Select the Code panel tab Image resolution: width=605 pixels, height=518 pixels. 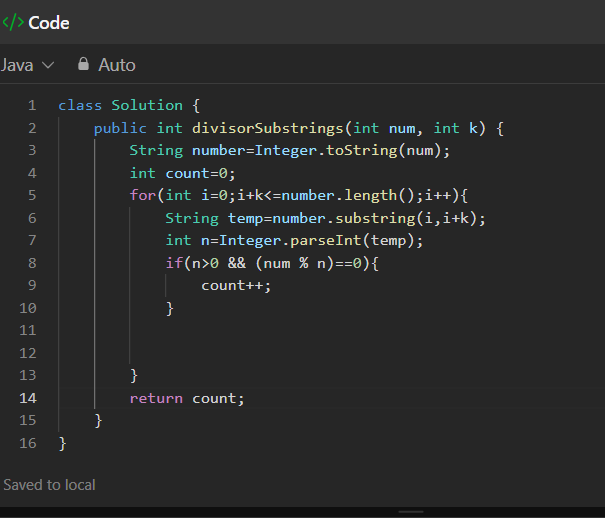[x=36, y=23]
